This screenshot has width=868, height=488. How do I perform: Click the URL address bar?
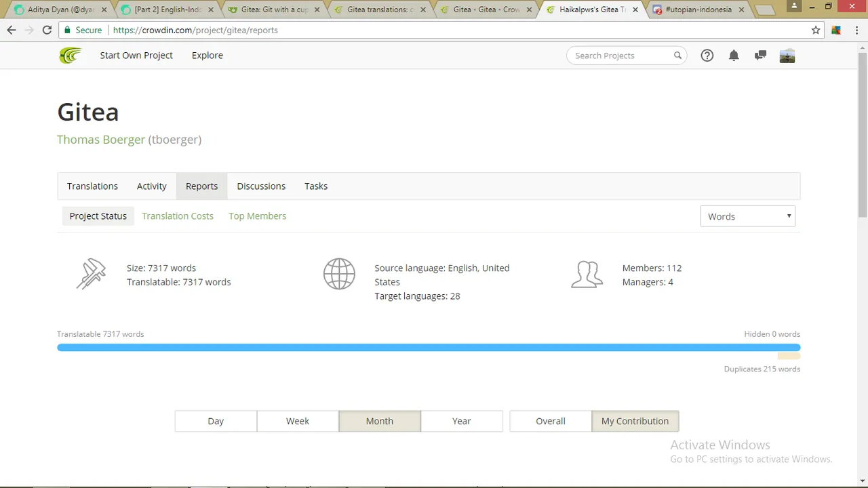(x=441, y=30)
